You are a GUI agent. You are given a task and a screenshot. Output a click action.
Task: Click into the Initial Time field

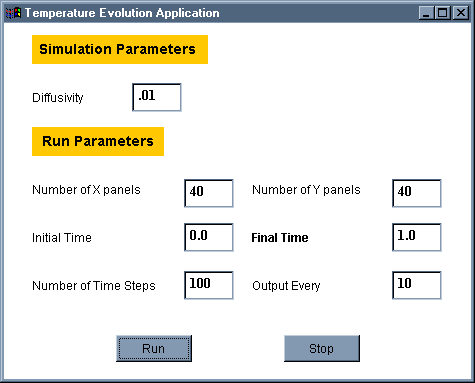(209, 237)
